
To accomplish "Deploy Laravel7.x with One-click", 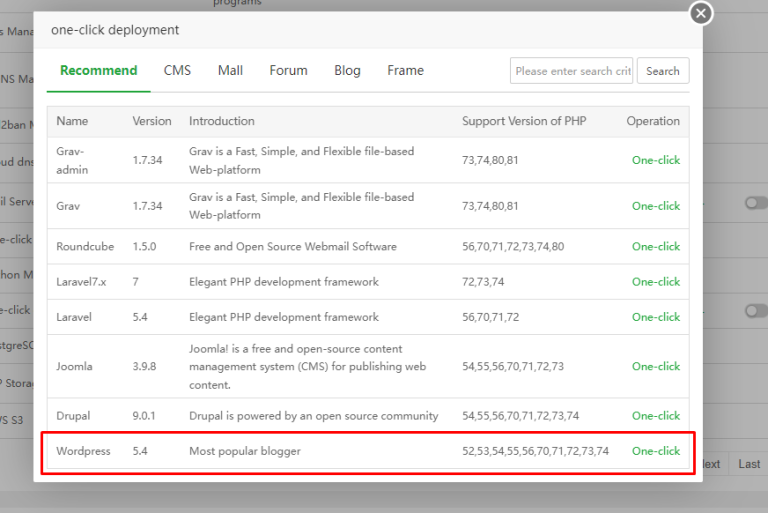I will point(656,282).
